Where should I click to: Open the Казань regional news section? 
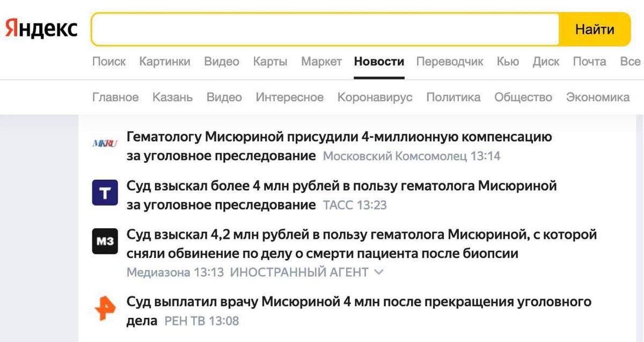(173, 97)
